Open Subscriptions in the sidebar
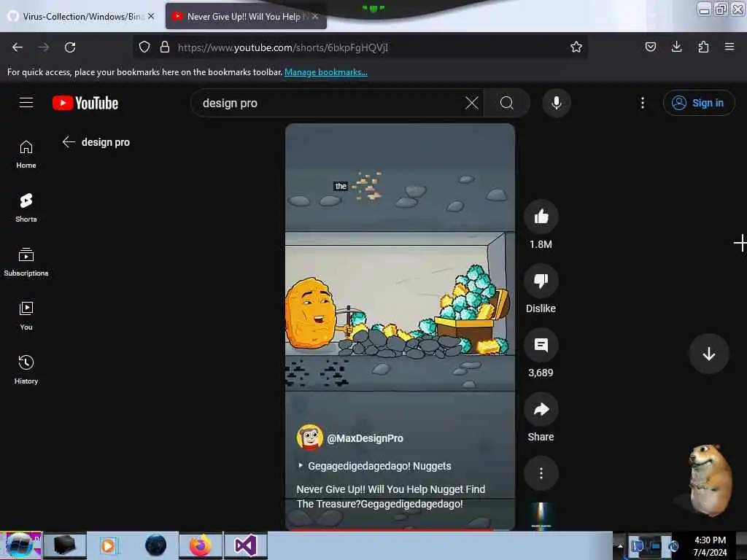Screen dimensions: 747x560 tap(26, 262)
